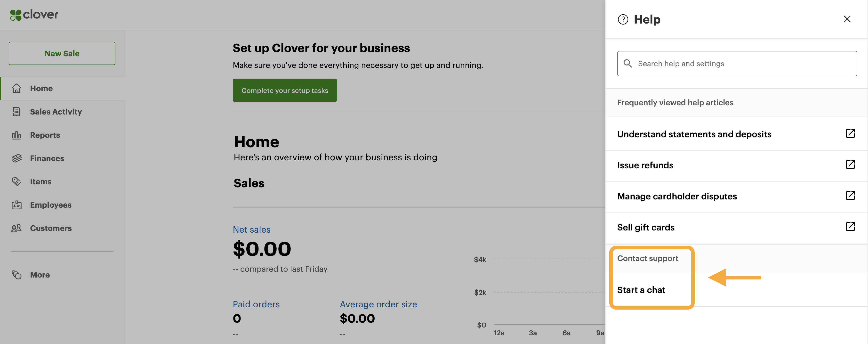This screenshot has height=344, width=868.
Task: Open the Net sales details link
Action: [x=251, y=229]
